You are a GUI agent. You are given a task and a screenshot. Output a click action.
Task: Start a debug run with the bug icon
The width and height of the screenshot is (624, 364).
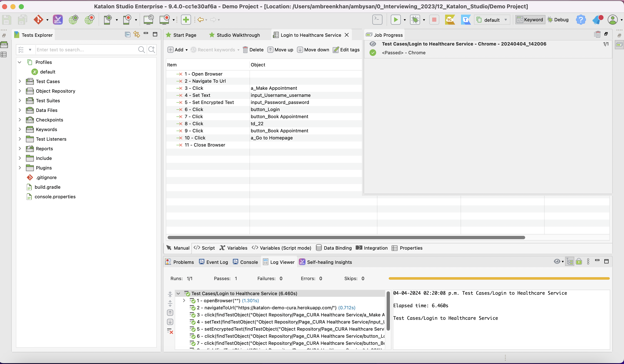[x=415, y=20]
